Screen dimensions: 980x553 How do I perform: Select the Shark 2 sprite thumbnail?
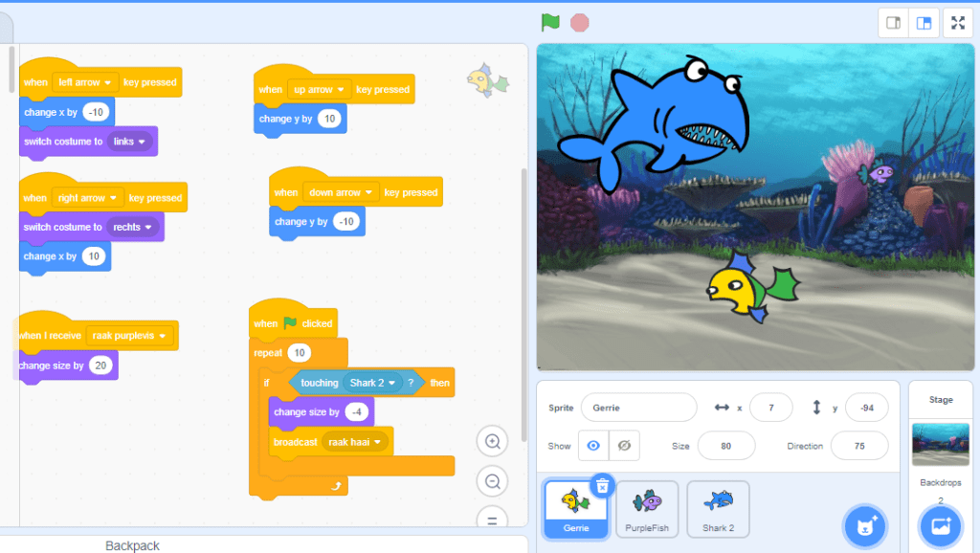tap(718, 508)
